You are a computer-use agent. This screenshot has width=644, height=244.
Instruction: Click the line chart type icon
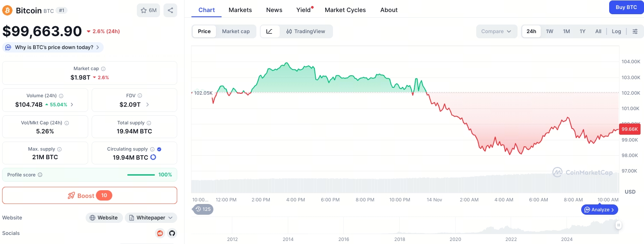(270, 31)
